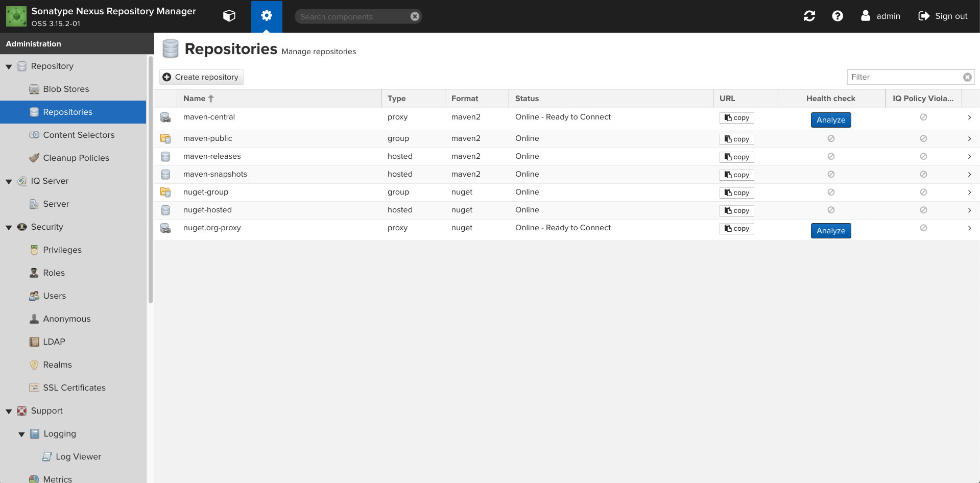Open Blob Stores in sidebar
This screenshot has width=980, height=483.
pos(66,89)
